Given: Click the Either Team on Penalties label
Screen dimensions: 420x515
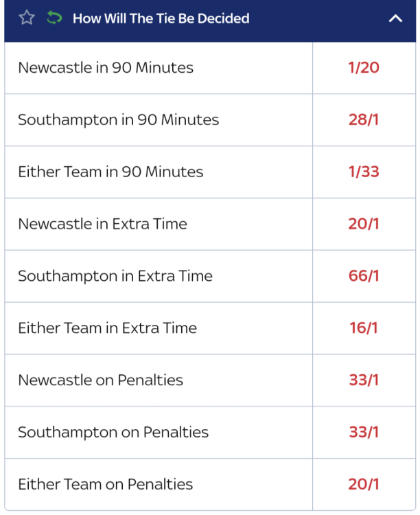Looking at the screenshot, I should tap(106, 484).
